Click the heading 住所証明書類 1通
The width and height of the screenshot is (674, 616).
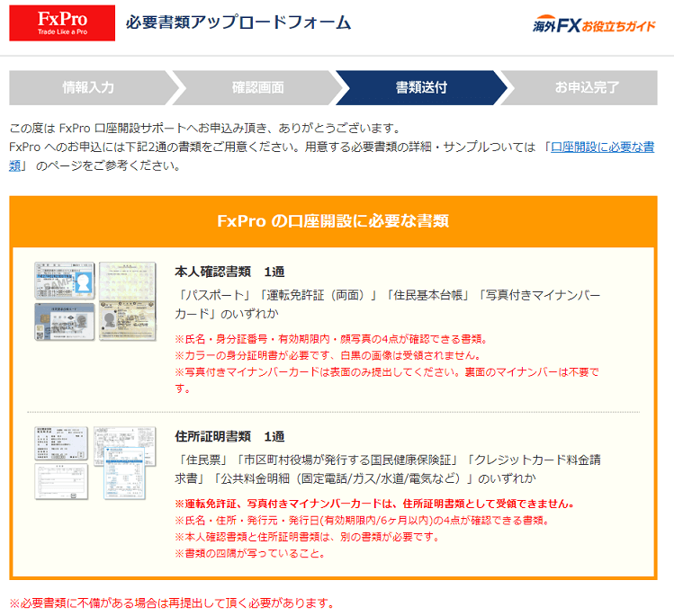click(x=229, y=436)
